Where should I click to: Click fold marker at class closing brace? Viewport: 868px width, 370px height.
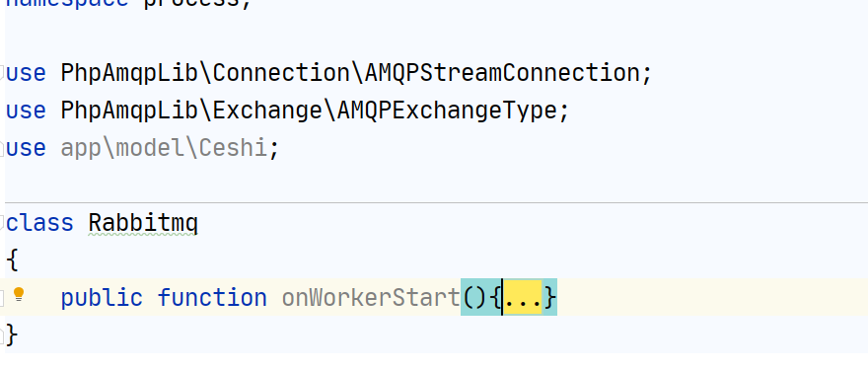tap(2, 334)
